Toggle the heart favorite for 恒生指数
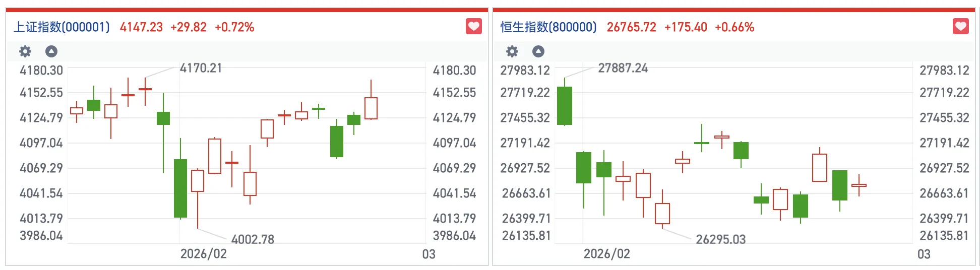Screen dimensions: 980x270 (960, 26)
